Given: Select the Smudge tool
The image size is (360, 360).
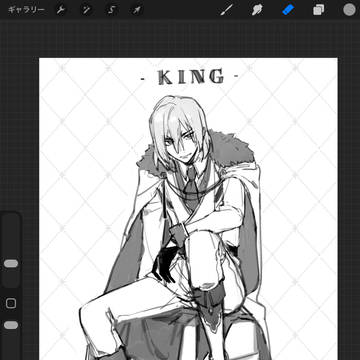Looking at the screenshot, I should click(257, 10).
